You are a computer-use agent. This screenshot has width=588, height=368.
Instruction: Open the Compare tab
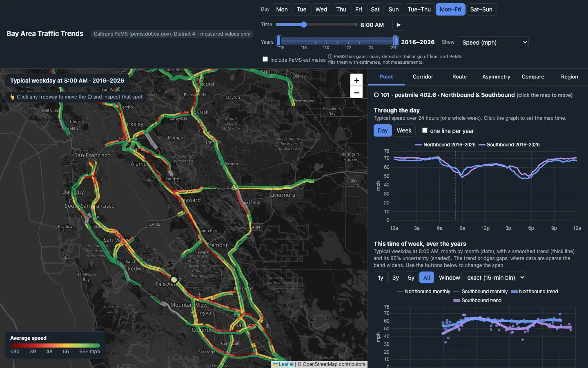tap(533, 77)
